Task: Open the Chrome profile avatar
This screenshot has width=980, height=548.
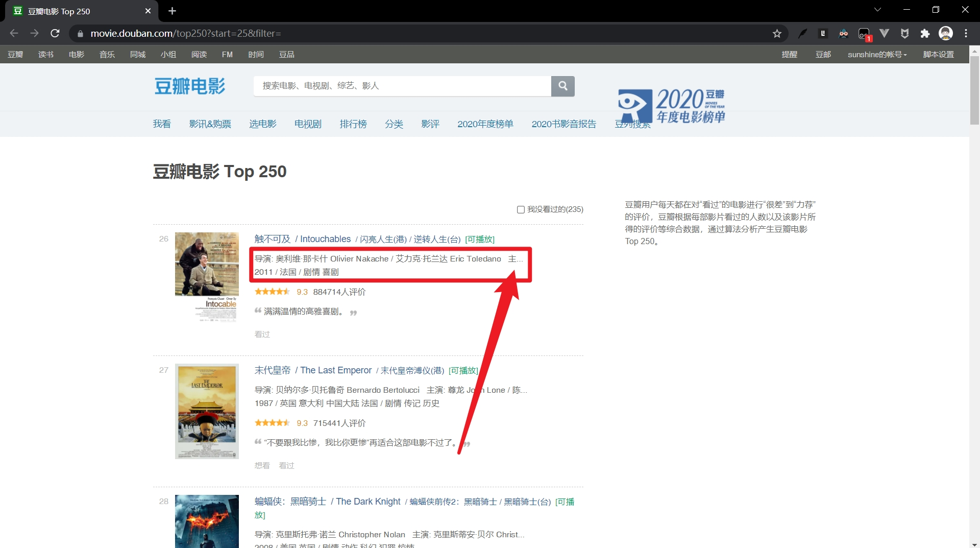Action: [x=946, y=34]
